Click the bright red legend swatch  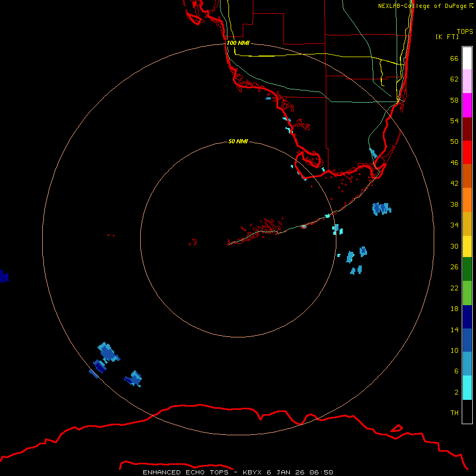coord(467,152)
